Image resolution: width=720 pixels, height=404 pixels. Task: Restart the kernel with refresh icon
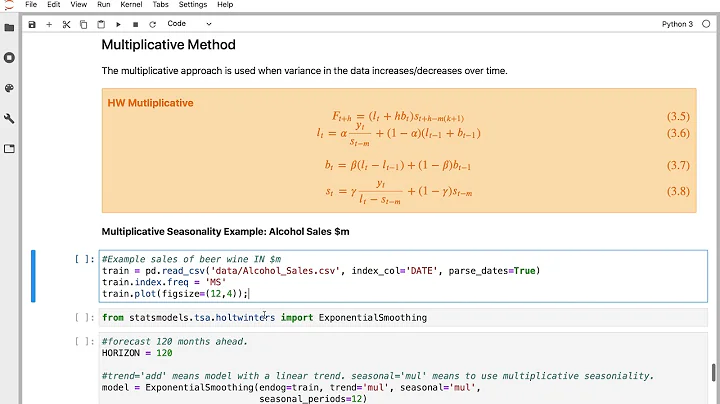point(152,24)
